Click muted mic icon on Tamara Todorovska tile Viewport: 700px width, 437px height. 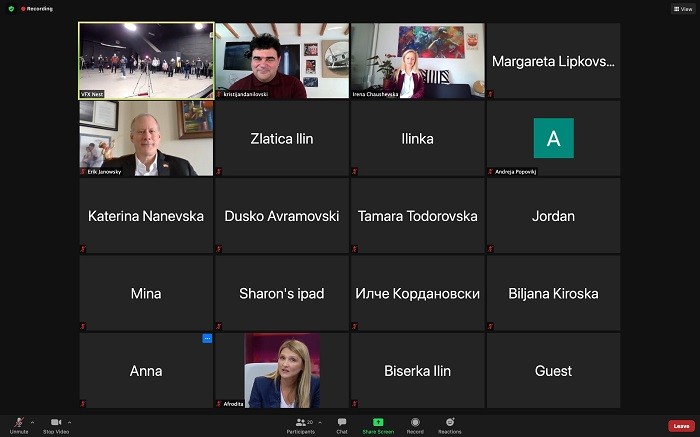pos(354,249)
